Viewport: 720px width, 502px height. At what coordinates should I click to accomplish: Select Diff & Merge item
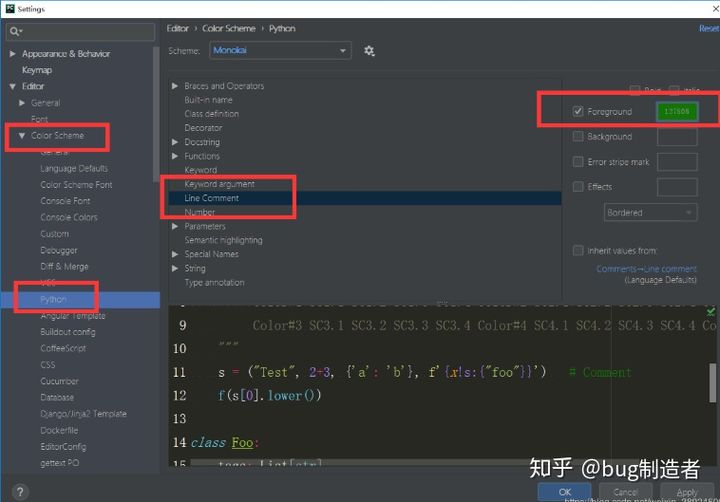(x=64, y=266)
